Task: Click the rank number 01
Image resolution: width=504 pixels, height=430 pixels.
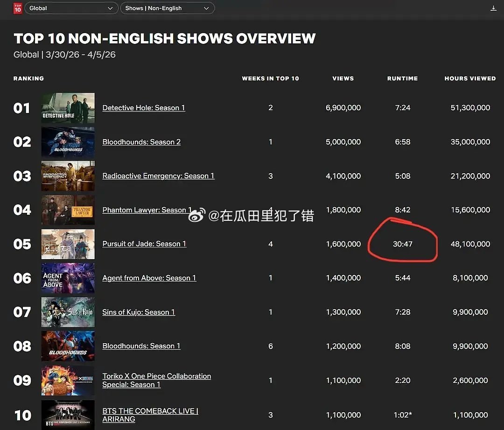Action: (21, 108)
